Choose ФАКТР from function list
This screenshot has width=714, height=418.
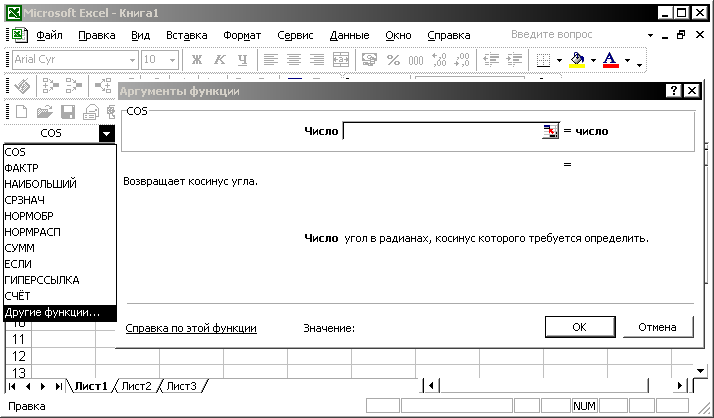point(60,168)
